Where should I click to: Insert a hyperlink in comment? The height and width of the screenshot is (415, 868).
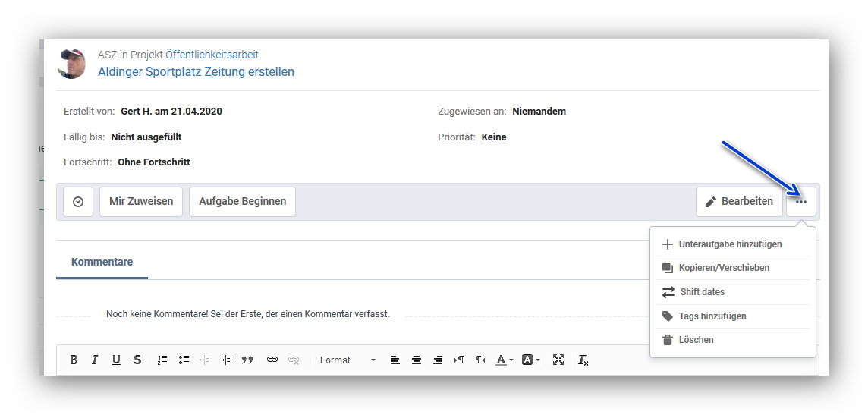tap(272, 360)
